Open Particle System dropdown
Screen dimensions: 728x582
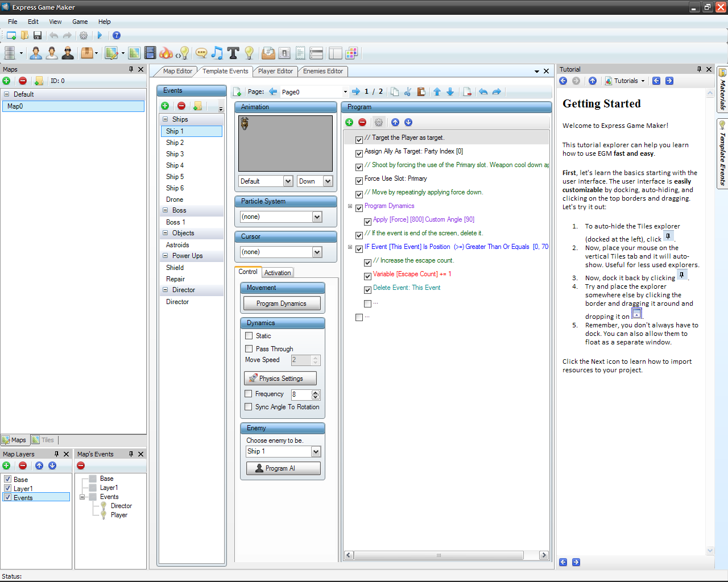[317, 217]
